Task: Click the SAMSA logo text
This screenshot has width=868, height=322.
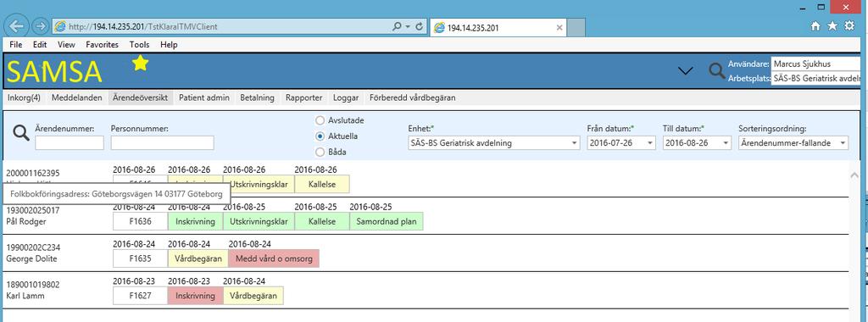Action: 55,71
